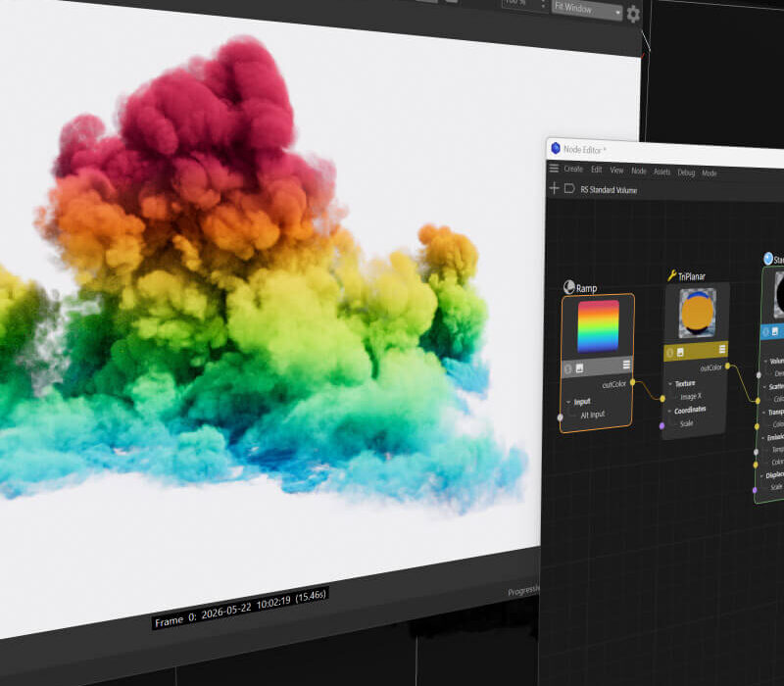Collapse the Displacement group in Standard Volume
Viewport: 784px width, 686px height.
[x=761, y=476]
